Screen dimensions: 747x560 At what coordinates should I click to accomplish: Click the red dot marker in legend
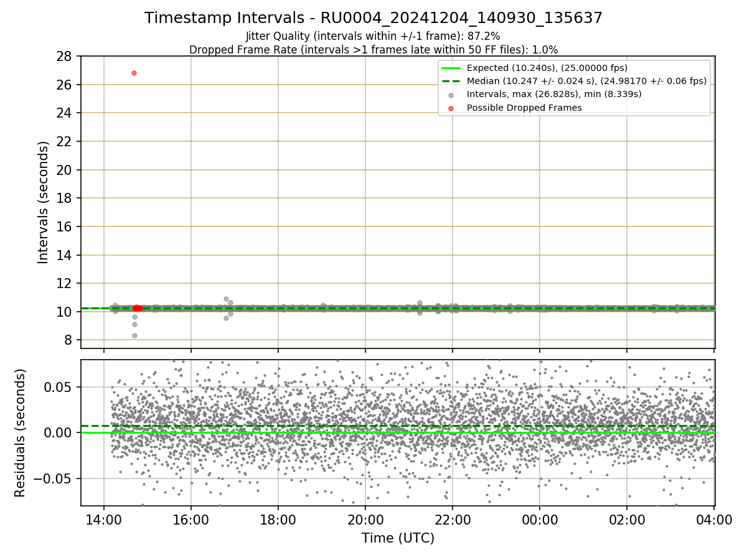[451, 108]
